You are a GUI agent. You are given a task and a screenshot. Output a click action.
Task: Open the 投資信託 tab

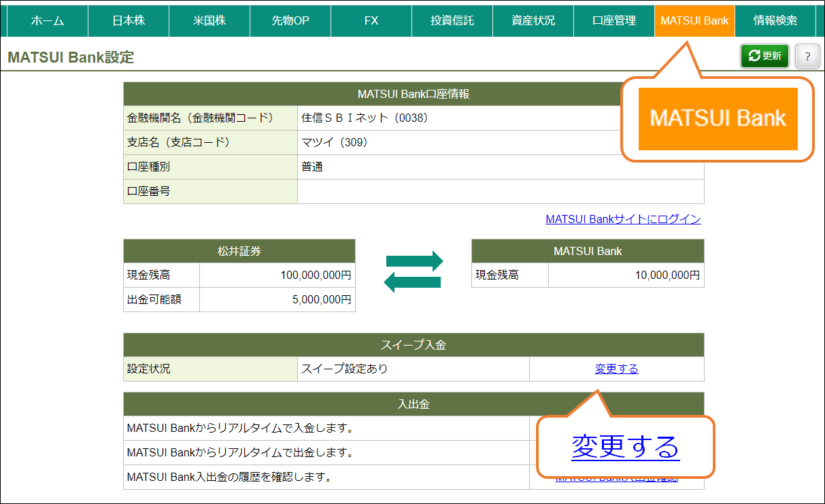(x=452, y=20)
